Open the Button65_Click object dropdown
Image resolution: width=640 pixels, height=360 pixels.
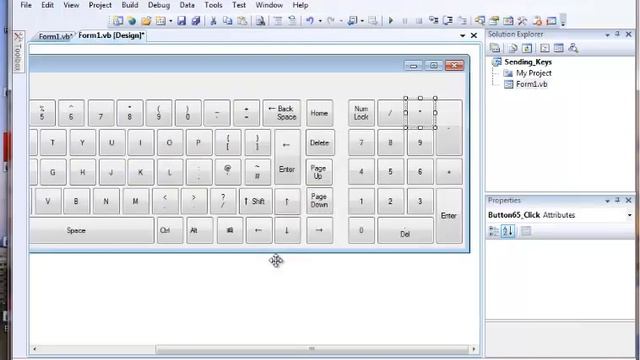(629, 215)
